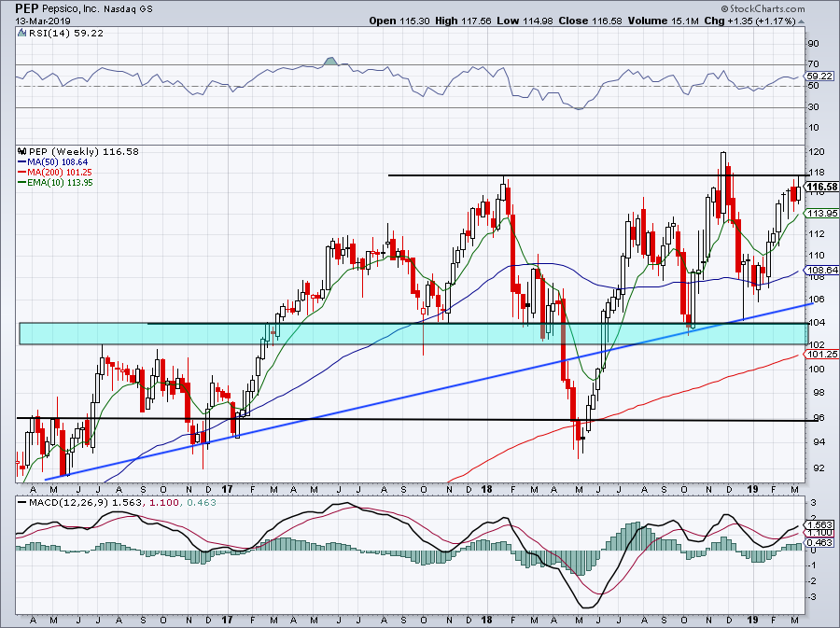Click the green EMA(10) legend color dash

pos(22,182)
